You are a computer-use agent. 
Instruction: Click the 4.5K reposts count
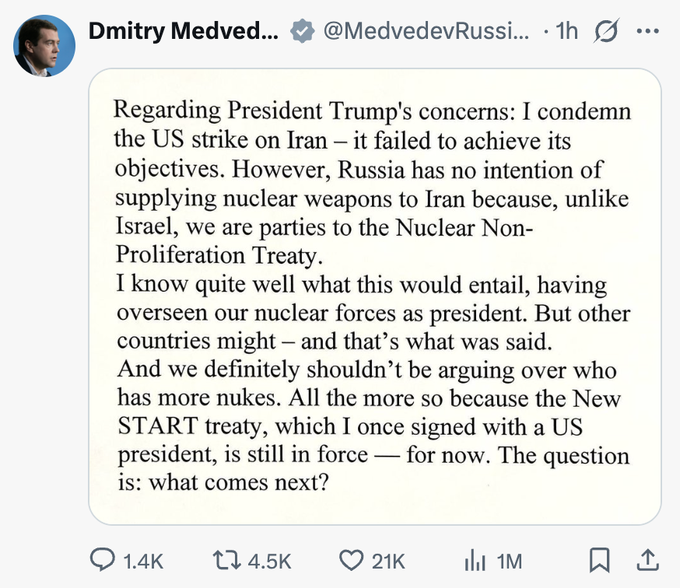click(x=269, y=562)
